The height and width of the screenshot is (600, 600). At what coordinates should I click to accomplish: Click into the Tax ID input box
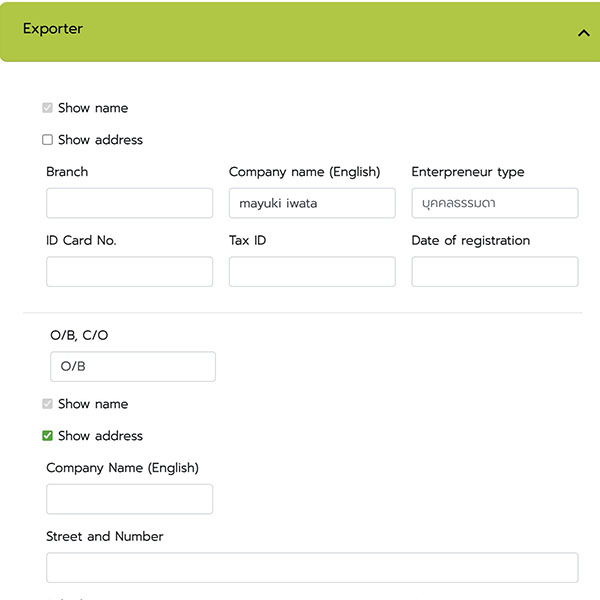tap(312, 272)
